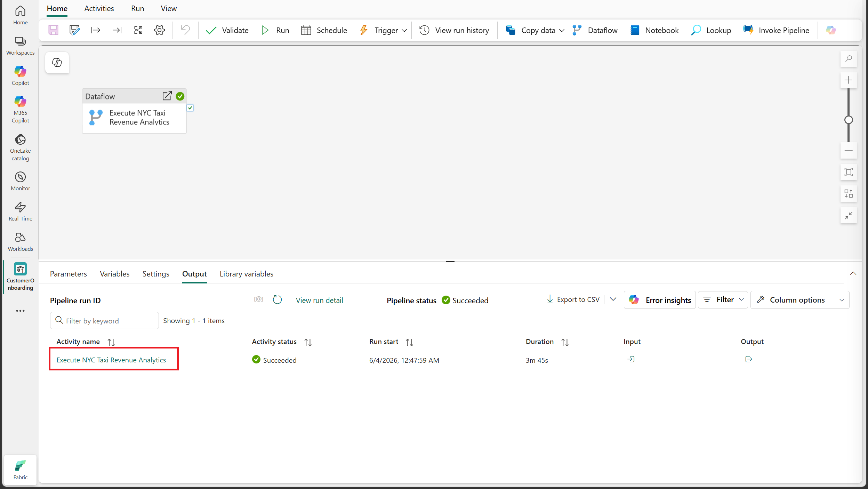Viewport: 868px width, 489px height.
Task: Click the Output icon for the activity row
Action: tap(749, 359)
